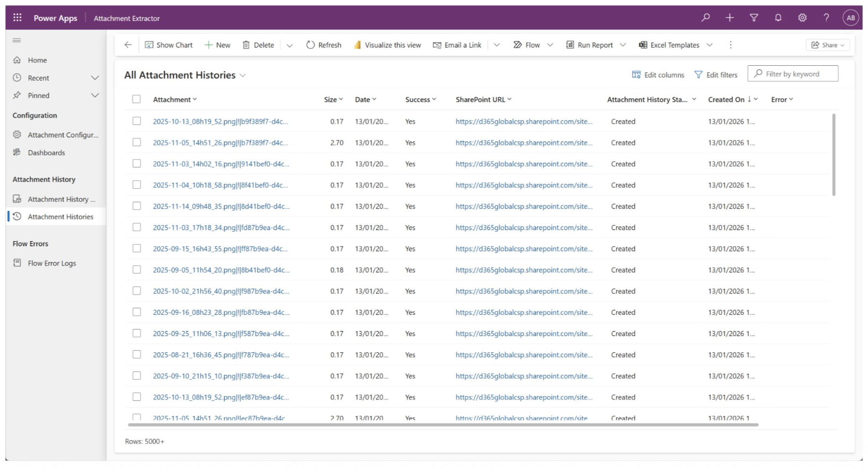Open the more commands ellipsis
Viewport: 868px width, 468px height.
point(731,45)
